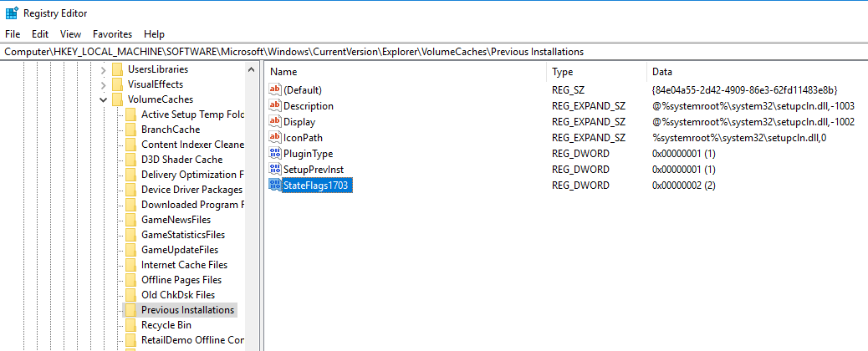
Task: Click the Old ChkDsk Files folder icon
Action: pos(130,294)
